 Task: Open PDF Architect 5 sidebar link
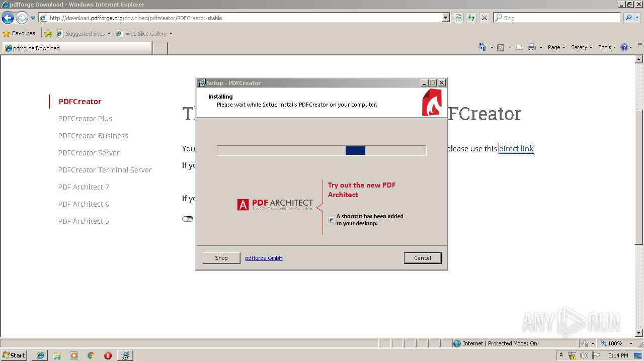point(84,221)
